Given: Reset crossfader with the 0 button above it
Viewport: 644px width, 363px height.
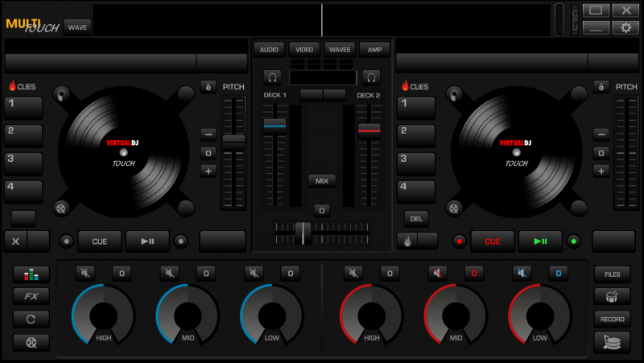Looking at the screenshot, I should 322,211.
